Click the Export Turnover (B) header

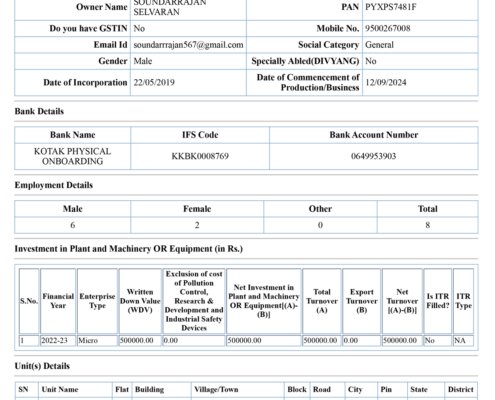[x=362, y=301]
